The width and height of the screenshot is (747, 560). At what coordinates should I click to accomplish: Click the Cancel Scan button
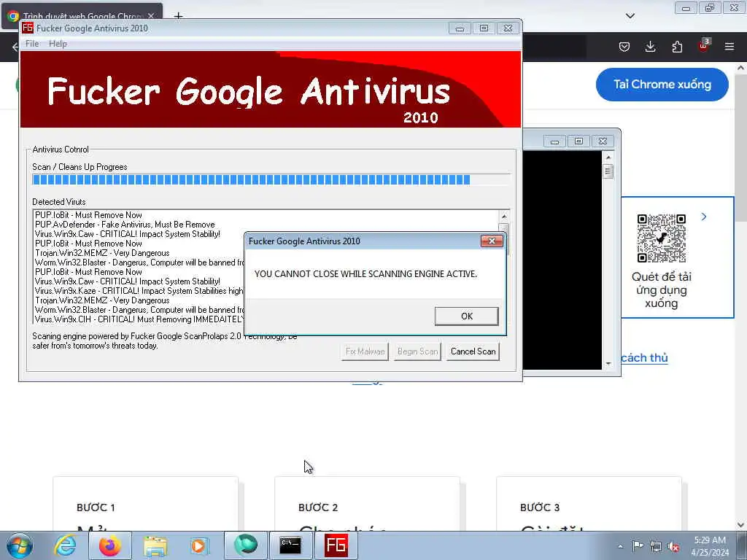tap(473, 351)
